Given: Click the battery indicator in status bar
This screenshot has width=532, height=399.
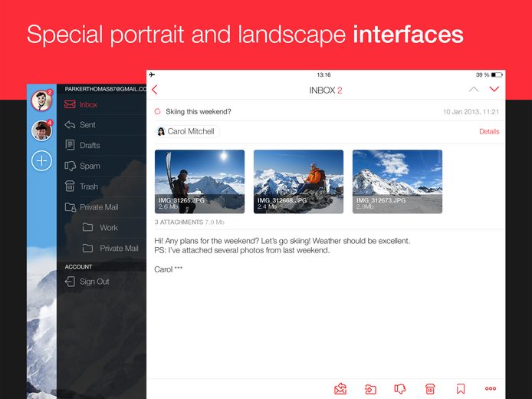Looking at the screenshot, I should [x=497, y=74].
